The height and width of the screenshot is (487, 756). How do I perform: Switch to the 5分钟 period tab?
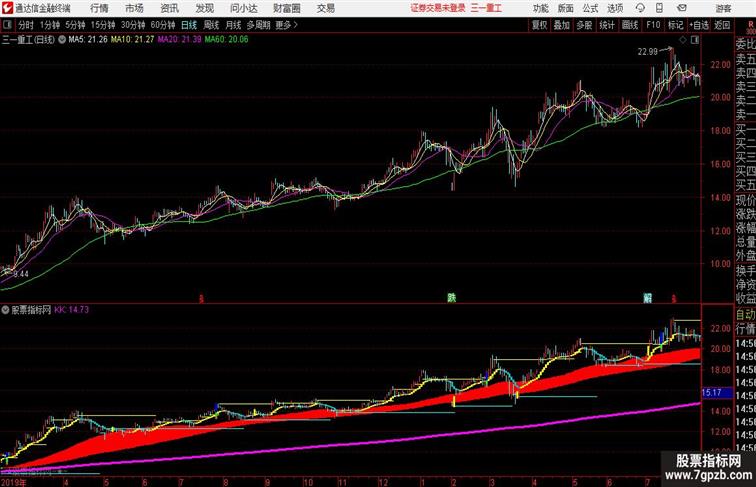click(75, 25)
